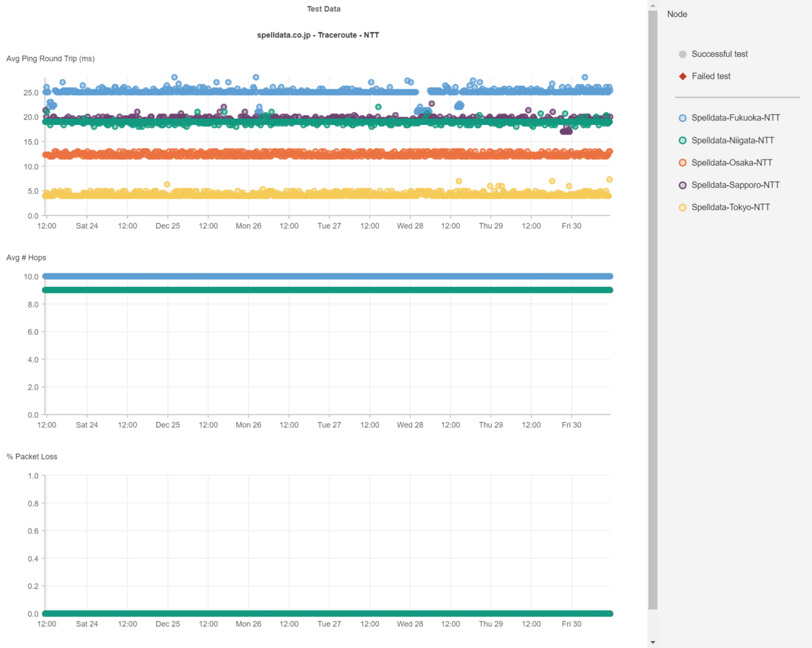Toggle the Spelldata-Fukuoka-NTT legend marker

pyautogui.click(x=683, y=118)
